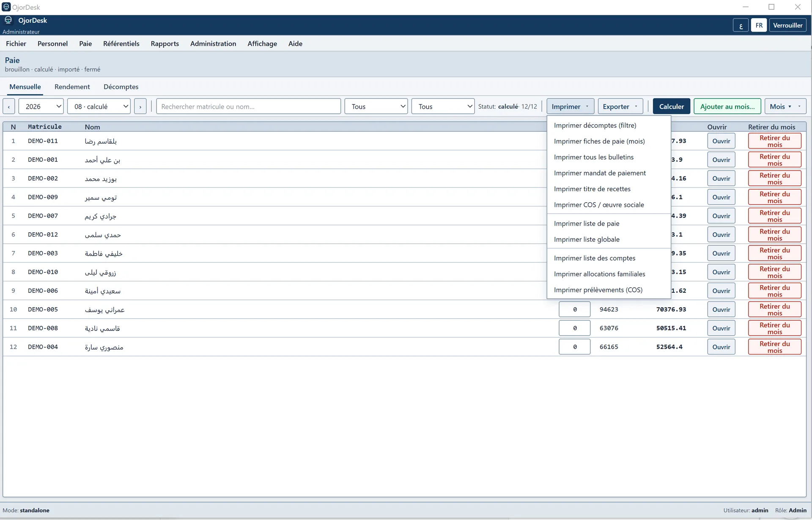The height and width of the screenshot is (520, 812).
Task: Click the amount 94623 in row 10
Action: 609,309
